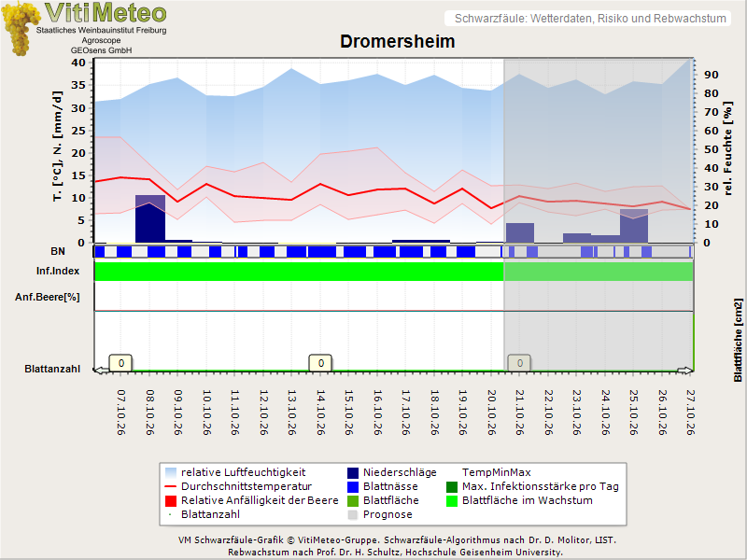The width and height of the screenshot is (747, 560).
Task: Click the date label 09.10.26
Action: point(177,413)
